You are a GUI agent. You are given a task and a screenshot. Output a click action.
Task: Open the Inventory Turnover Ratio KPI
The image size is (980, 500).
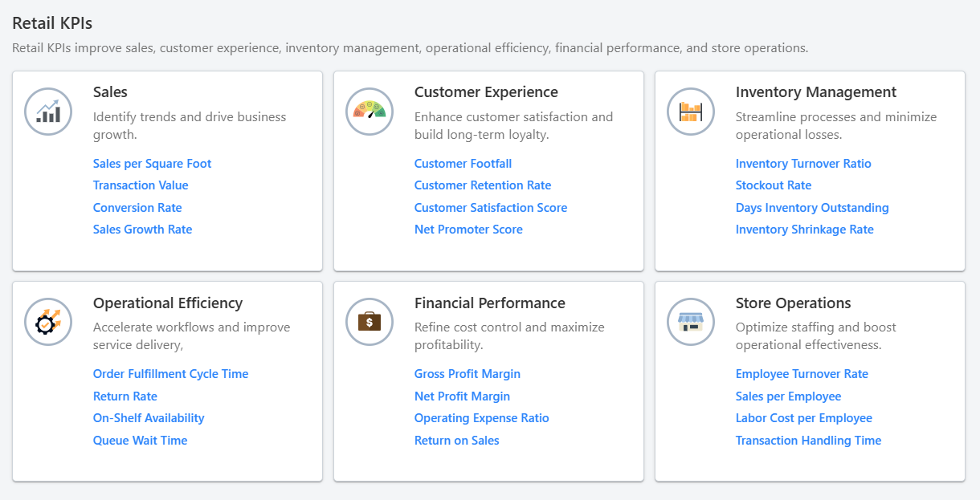803,163
